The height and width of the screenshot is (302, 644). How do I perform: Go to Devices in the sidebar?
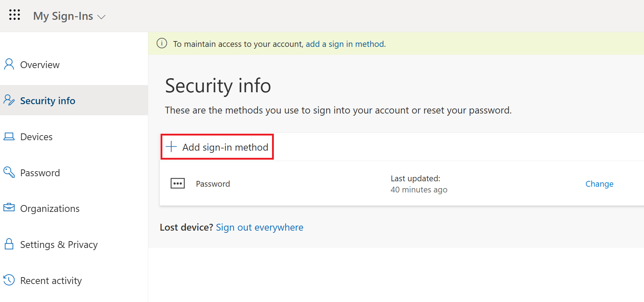coord(36,137)
